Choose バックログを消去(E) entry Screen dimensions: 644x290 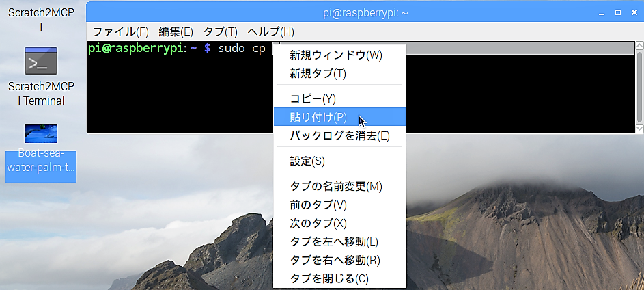coord(339,135)
